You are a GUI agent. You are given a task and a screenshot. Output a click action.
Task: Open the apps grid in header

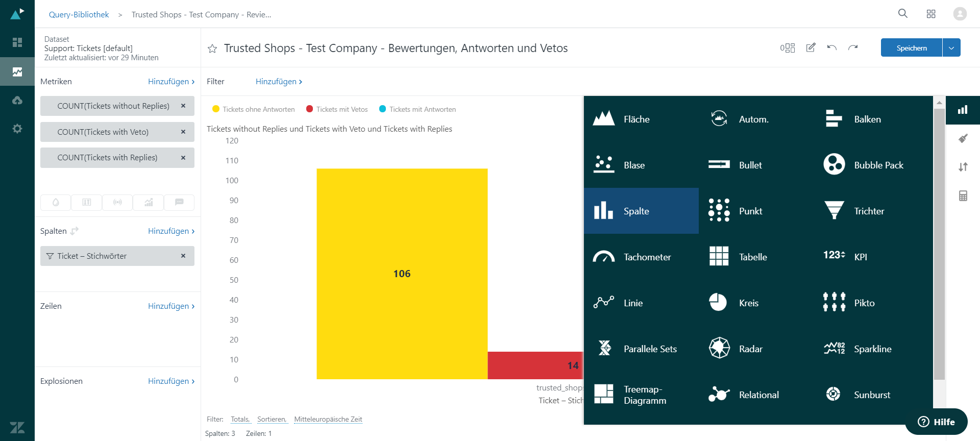(x=931, y=14)
